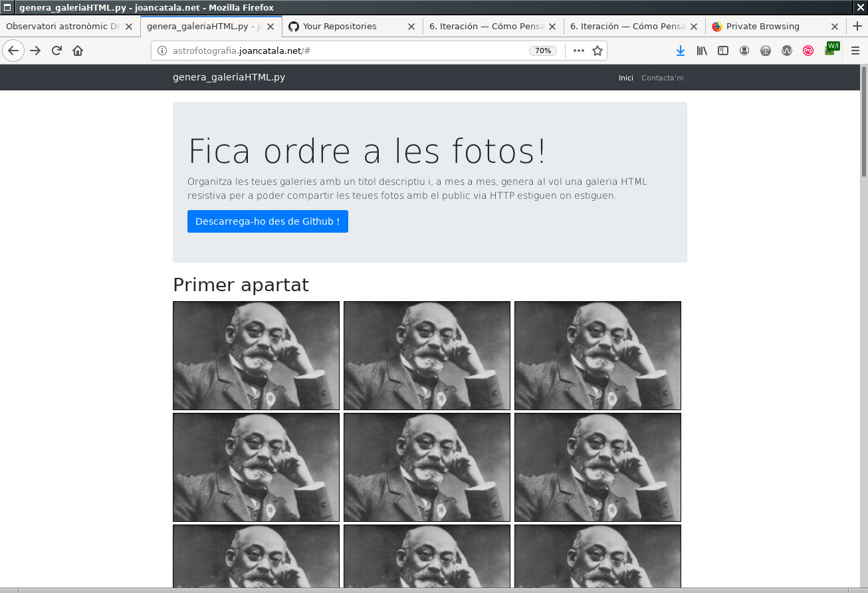
Task: Open the Firefox account icon
Action: point(744,51)
